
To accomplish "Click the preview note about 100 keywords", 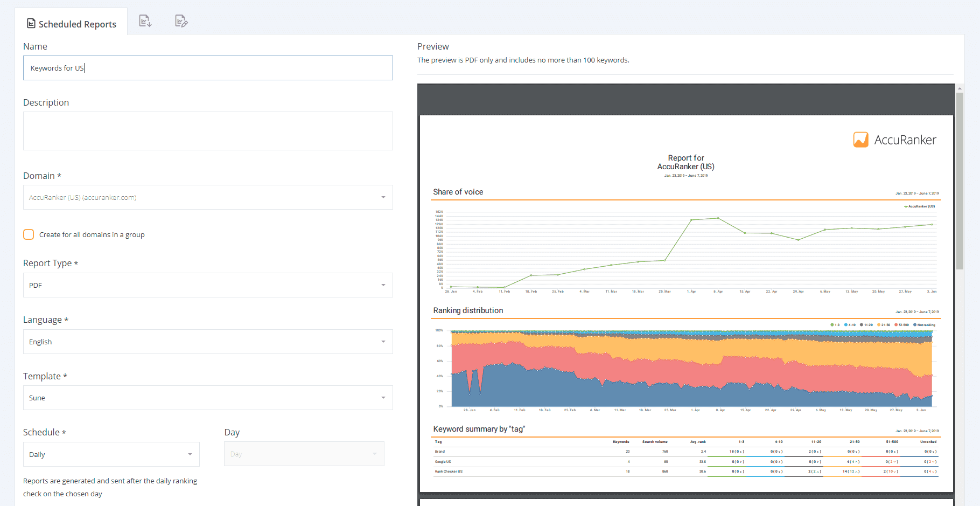I will 523,60.
